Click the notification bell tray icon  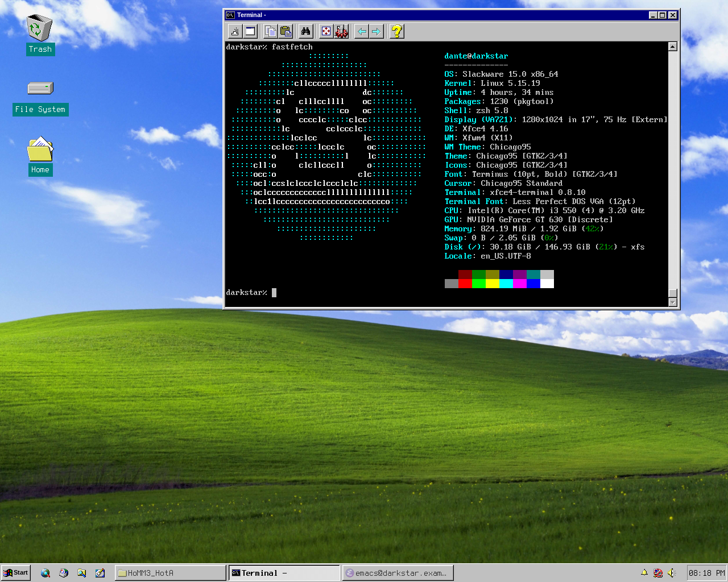[x=644, y=573]
